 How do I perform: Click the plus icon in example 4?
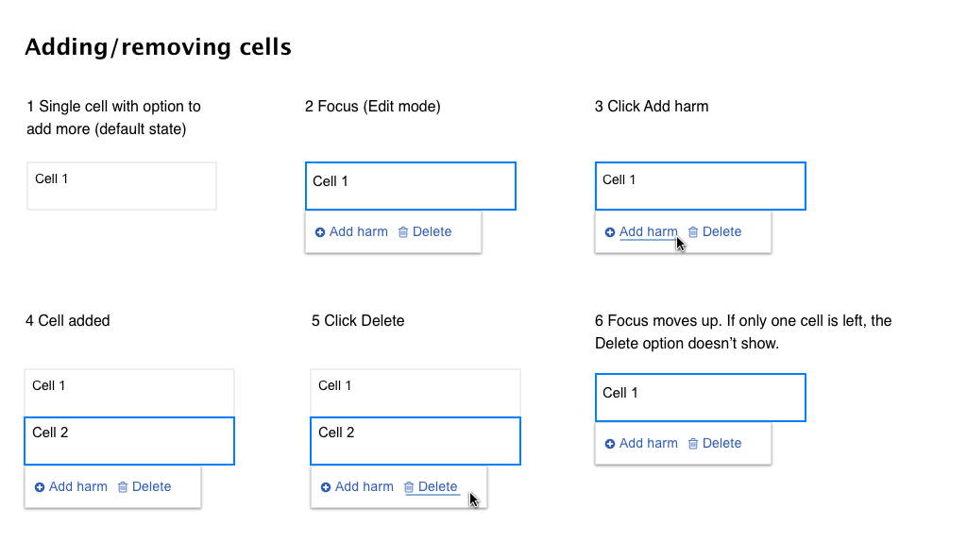(40, 487)
